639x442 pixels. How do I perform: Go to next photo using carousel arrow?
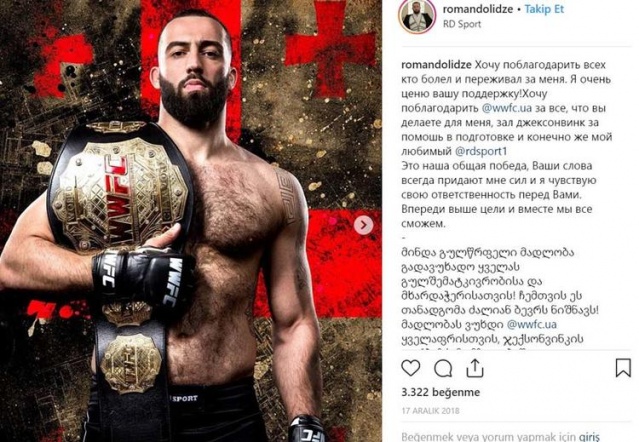click(364, 225)
